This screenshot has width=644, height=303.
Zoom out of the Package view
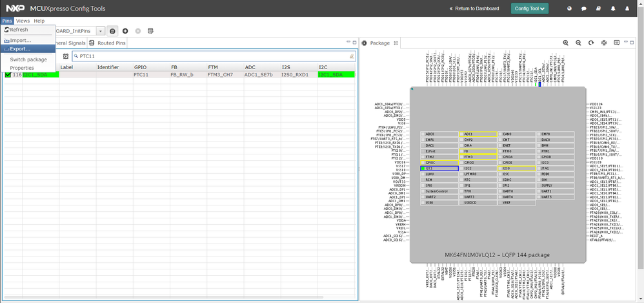click(578, 43)
